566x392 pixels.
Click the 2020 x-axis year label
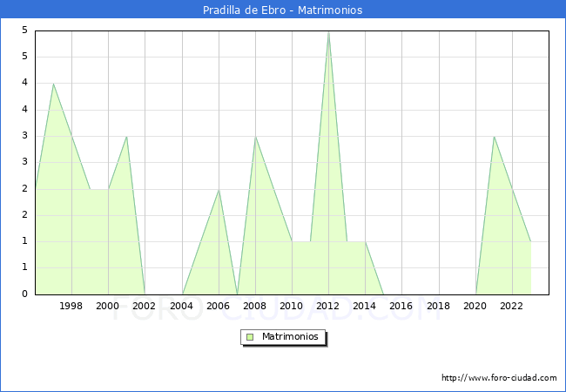[x=475, y=306]
